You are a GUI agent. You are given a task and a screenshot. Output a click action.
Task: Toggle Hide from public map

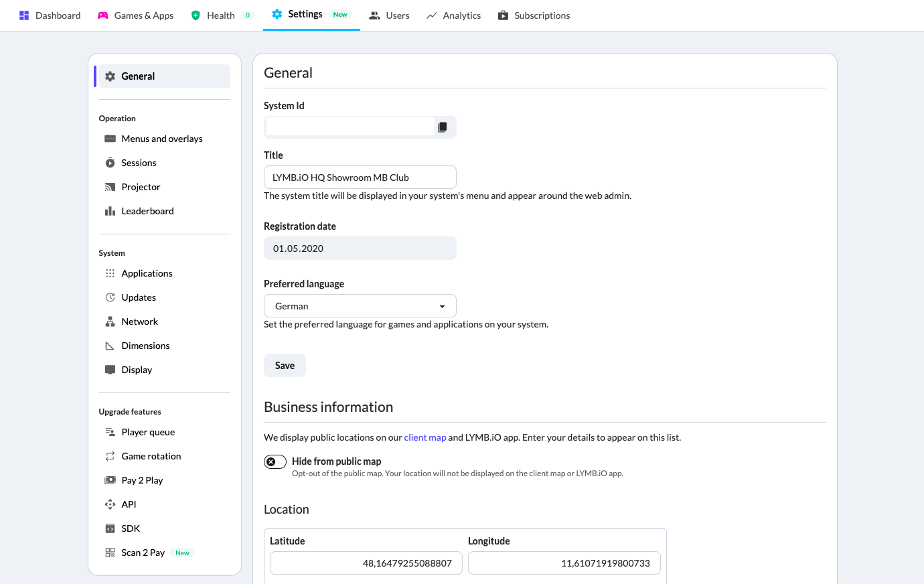click(x=275, y=461)
